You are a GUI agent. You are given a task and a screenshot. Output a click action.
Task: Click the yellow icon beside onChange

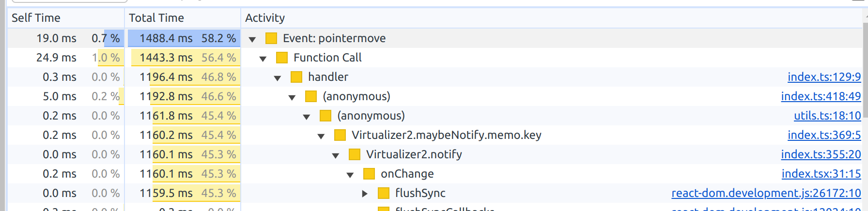[x=369, y=174]
